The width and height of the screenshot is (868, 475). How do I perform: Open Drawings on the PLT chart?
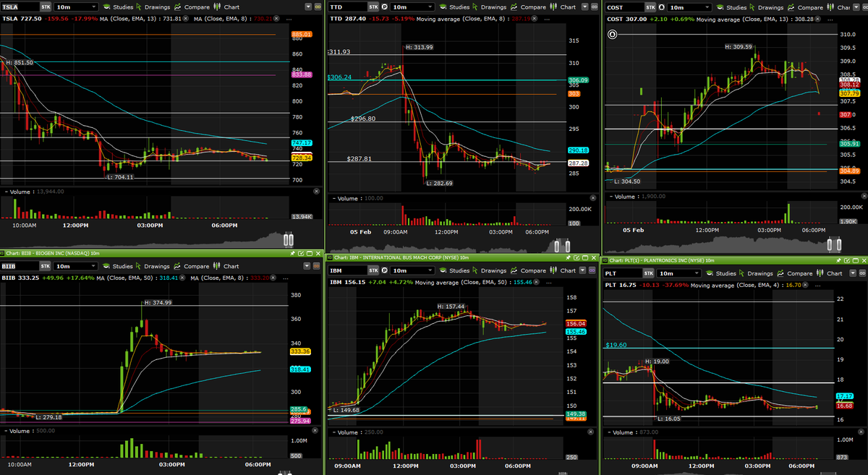click(x=756, y=273)
